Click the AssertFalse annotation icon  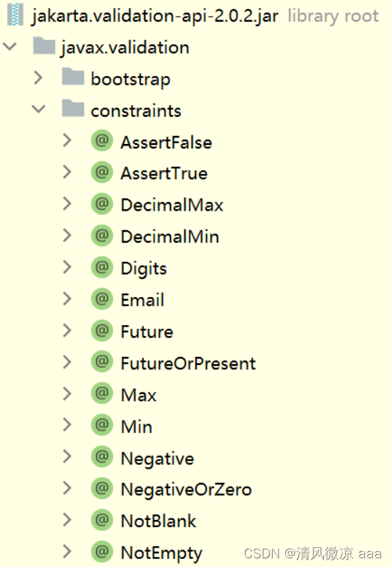102,140
